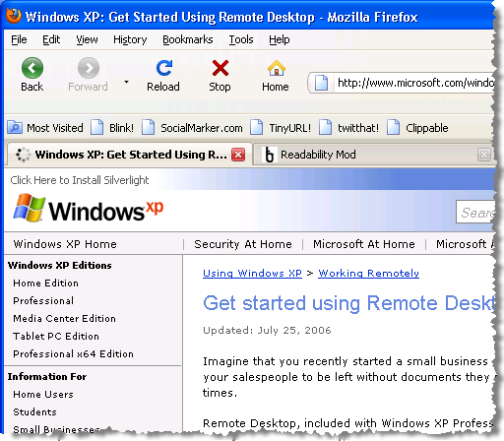Click the TinyURL! bookmarklet
Screen dimensions: 504x441
tap(281, 128)
